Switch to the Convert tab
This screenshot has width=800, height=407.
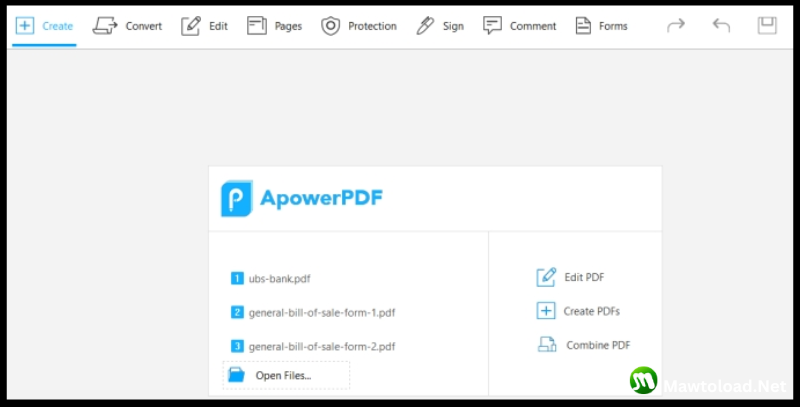(x=127, y=26)
